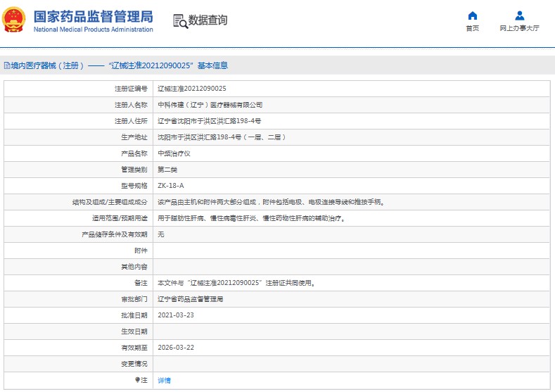
Task: Go to 首页 label
Action: coord(473,28)
